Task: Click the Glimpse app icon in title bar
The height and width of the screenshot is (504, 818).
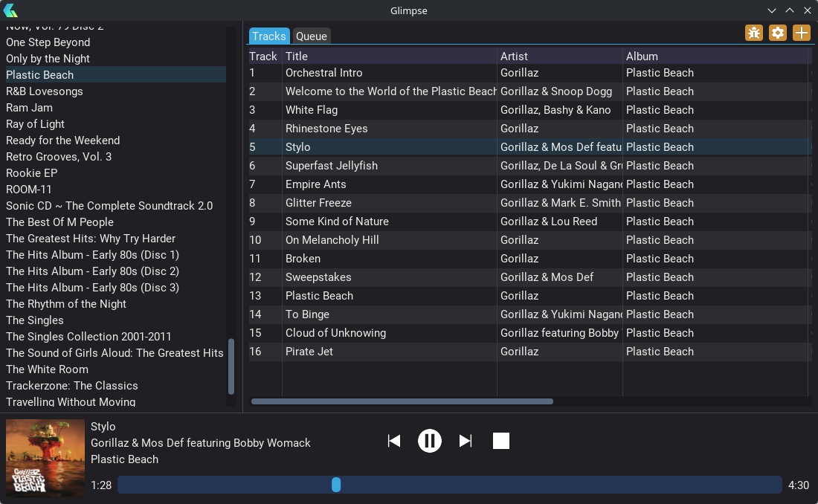Action: pyautogui.click(x=10, y=10)
